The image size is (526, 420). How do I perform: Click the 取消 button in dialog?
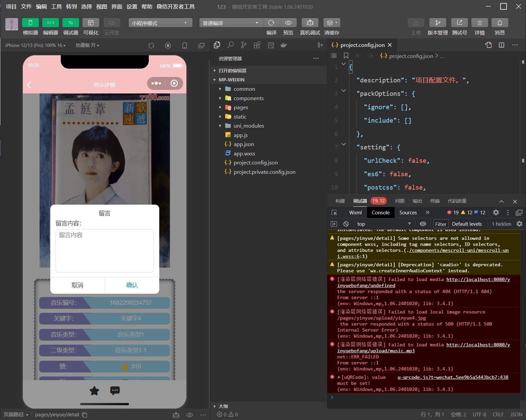77,285
